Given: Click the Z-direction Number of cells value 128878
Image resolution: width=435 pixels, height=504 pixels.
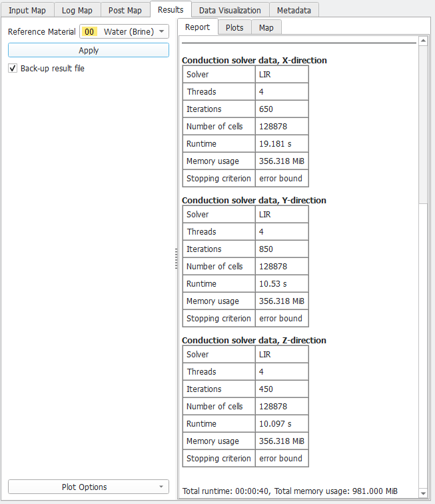Looking at the screenshot, I should coord(273,406).
